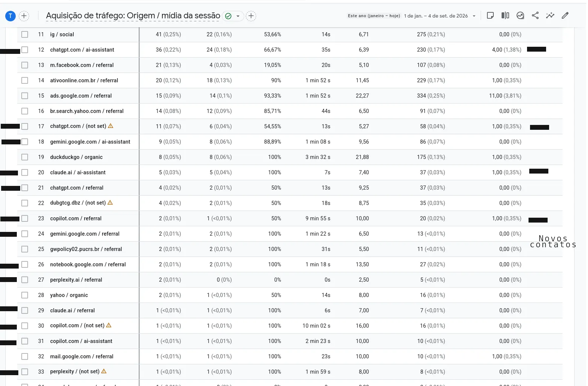Check the ig / social row checkbox

25,34
